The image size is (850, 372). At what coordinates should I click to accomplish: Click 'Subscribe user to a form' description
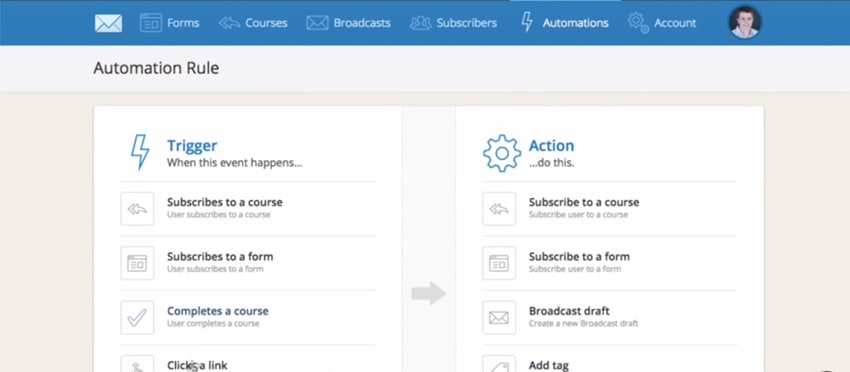[x=575, y=269]
